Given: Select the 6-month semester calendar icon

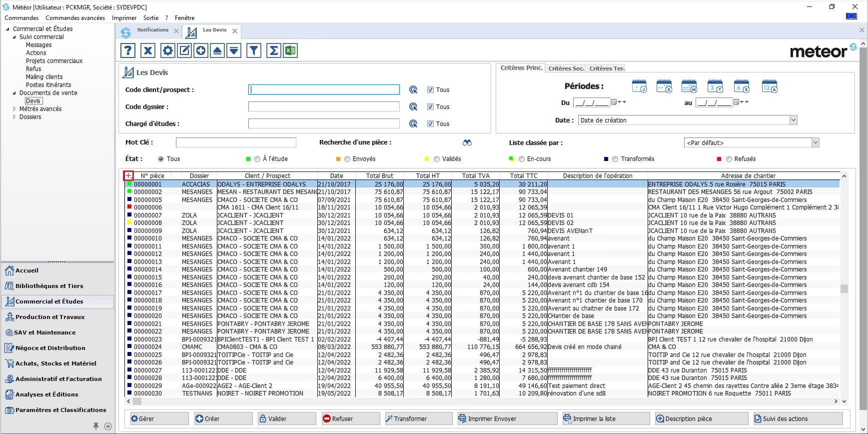Looking at the screenshot, I should point(742,86).
